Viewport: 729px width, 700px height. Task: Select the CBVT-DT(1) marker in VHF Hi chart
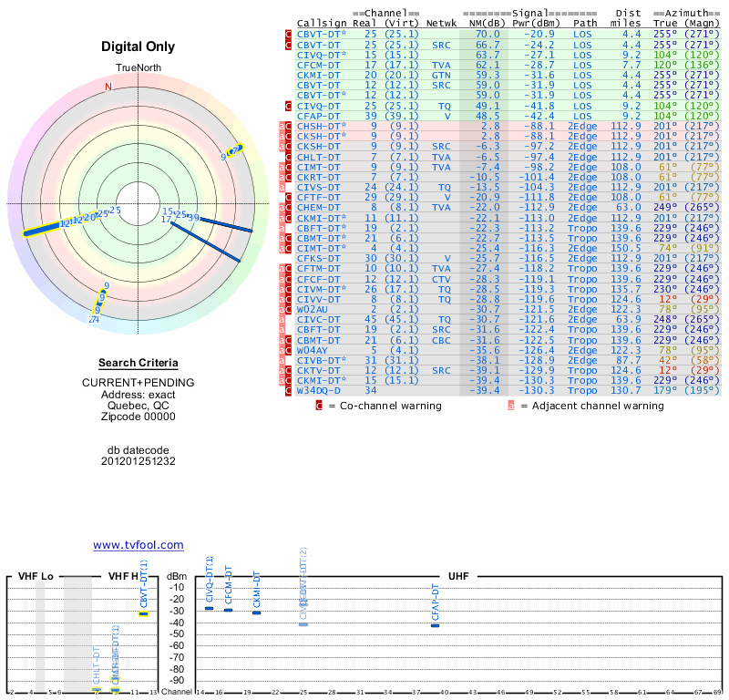click(x=144, y=613)
